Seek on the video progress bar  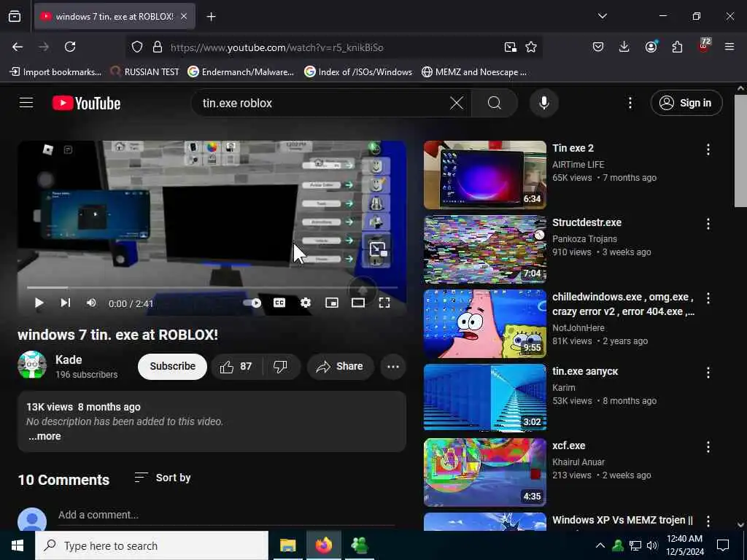coord(212,287)
